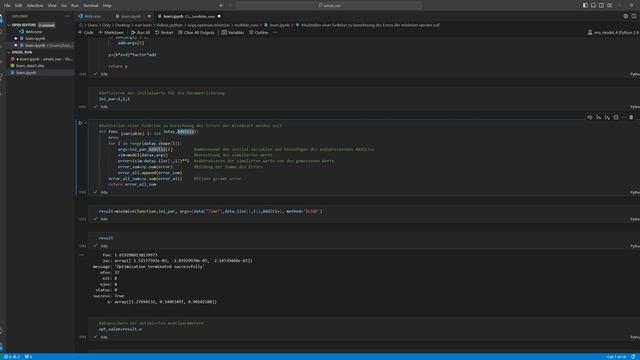Collapse the Open Editors section

(24, 25)
